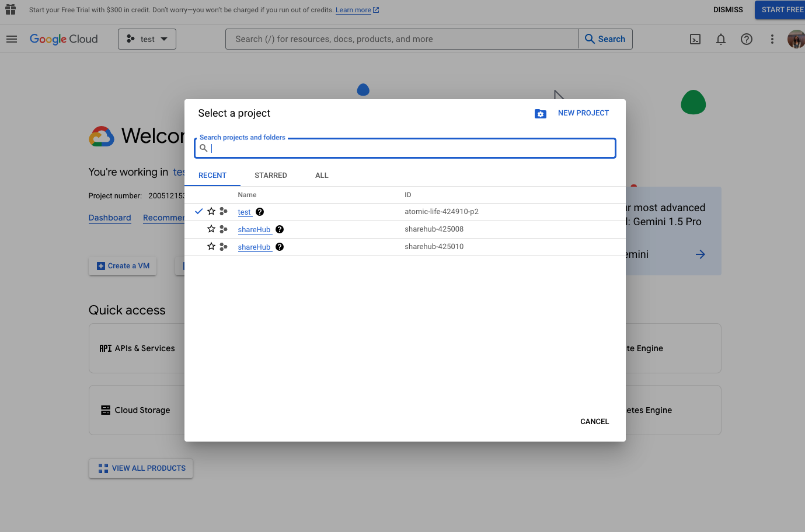
Task: Click the ID column header
Action: 408,195
